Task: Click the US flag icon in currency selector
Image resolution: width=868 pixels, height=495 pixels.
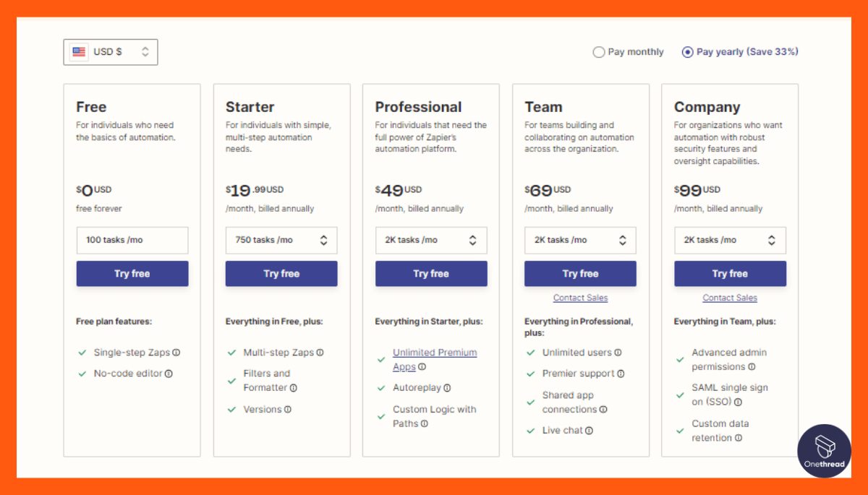Action: [78, 51]
